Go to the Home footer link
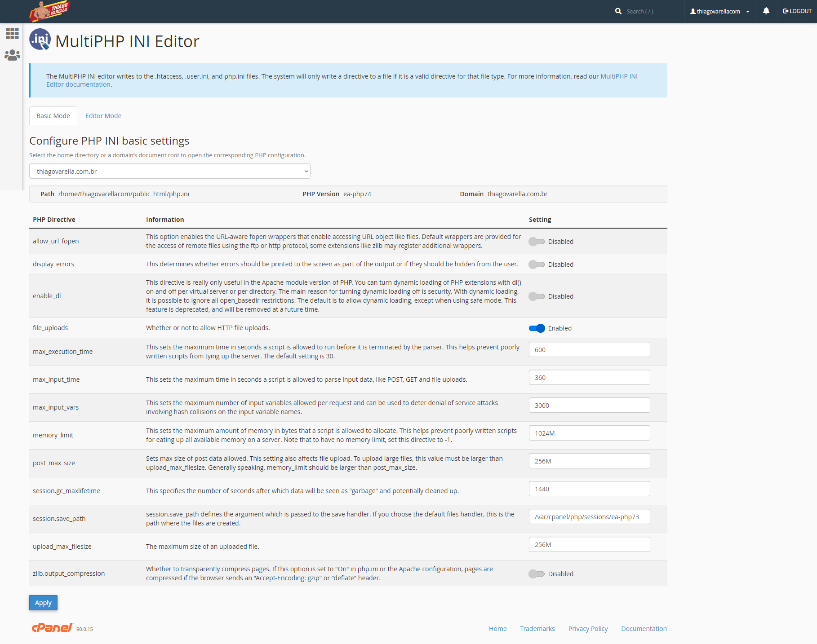 tap(498, 629)
